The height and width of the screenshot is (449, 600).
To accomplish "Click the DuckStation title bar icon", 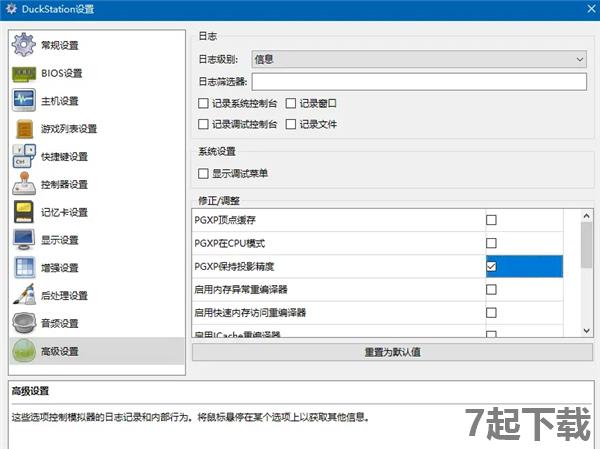I will click(x=11, y=9).
